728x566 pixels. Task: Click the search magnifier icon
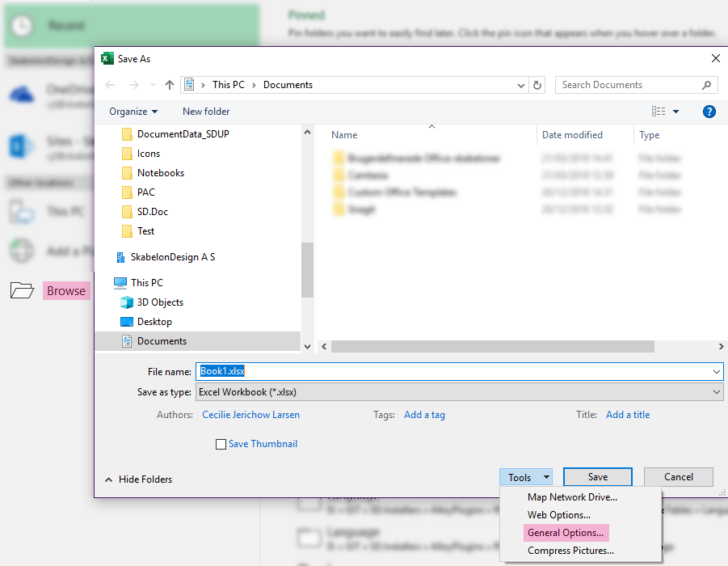tap(706, 85)
